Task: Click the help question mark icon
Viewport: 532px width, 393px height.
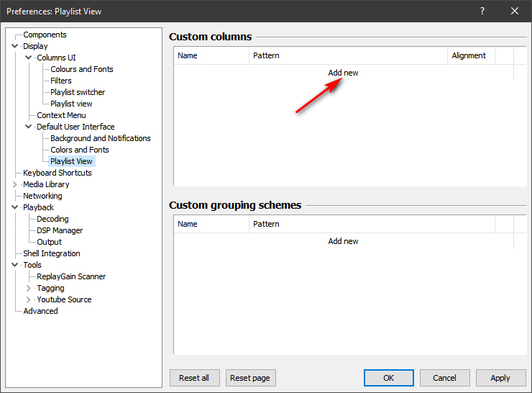Action: (482, 11)
